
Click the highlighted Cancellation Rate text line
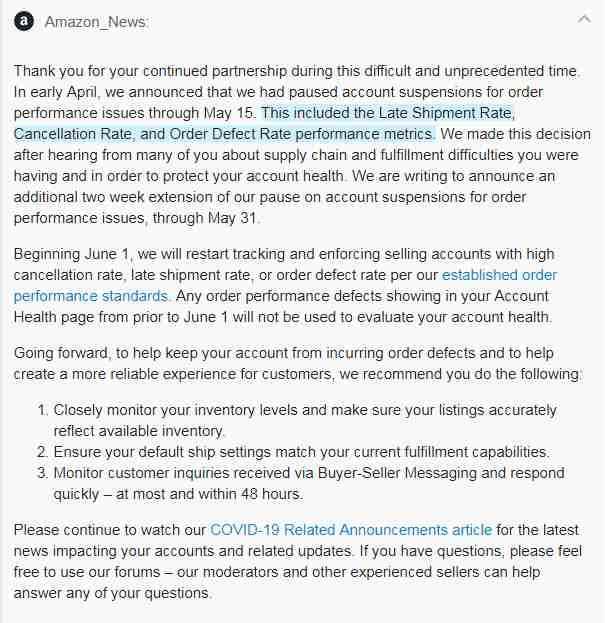224,134
